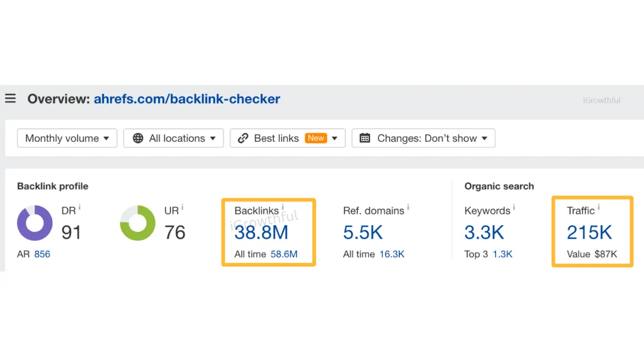Open the 215K traffic value
Viewport: 644px width, 362px height.
(589, 232)
